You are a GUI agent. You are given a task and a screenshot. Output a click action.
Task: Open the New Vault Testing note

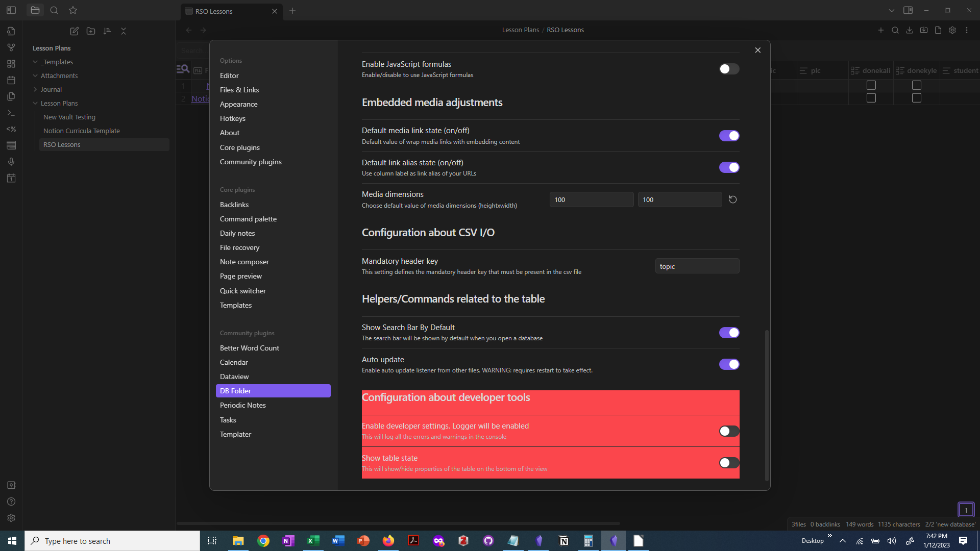69,117
